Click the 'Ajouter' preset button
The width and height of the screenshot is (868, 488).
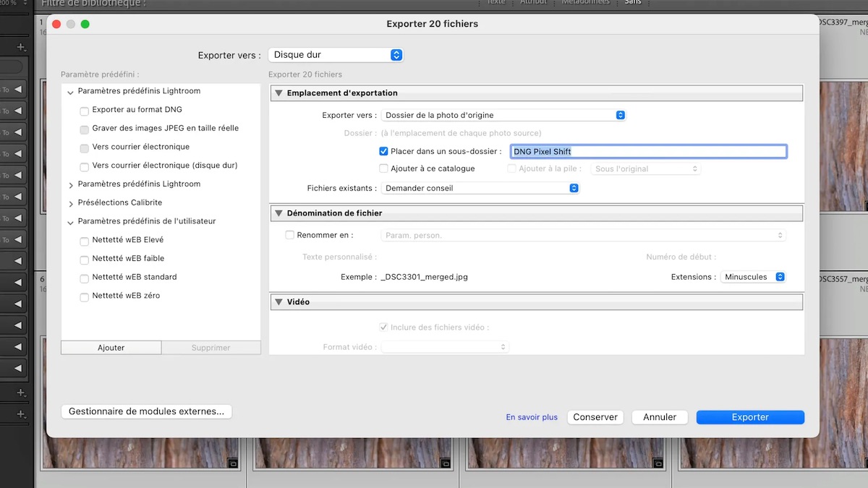[x=111, y=348]
